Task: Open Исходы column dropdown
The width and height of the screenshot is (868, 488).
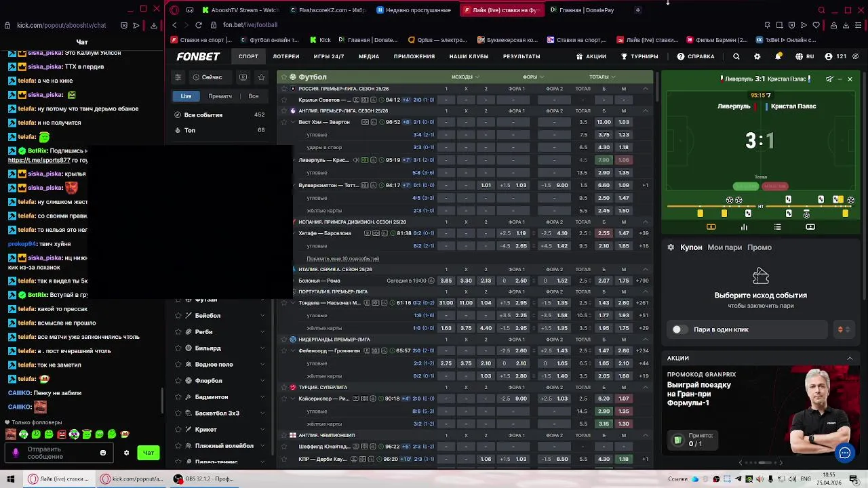Action: tap(465, 77)
